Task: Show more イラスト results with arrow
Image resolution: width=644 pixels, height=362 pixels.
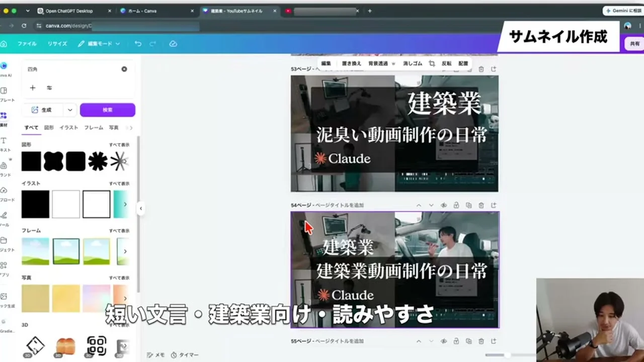Action: 125,204
